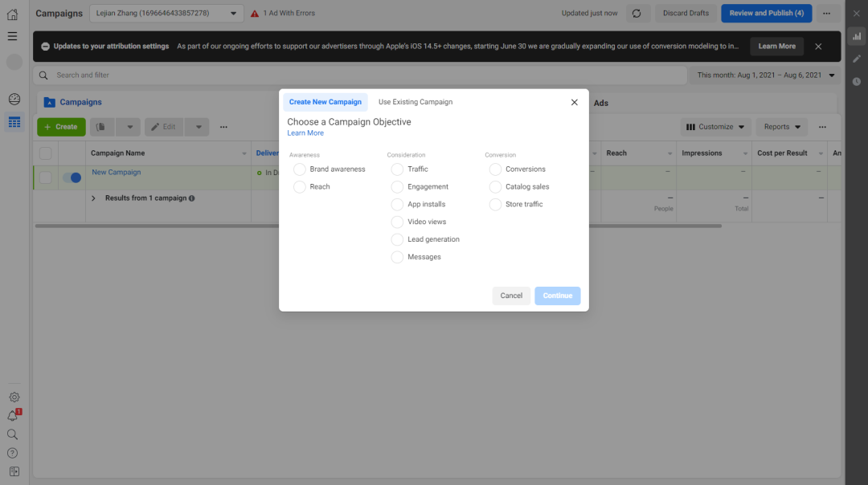Viewport: 868px width, 485px height.
Task: Toggle the New Campaign on/off switch
Action: [x=72, y=177]
